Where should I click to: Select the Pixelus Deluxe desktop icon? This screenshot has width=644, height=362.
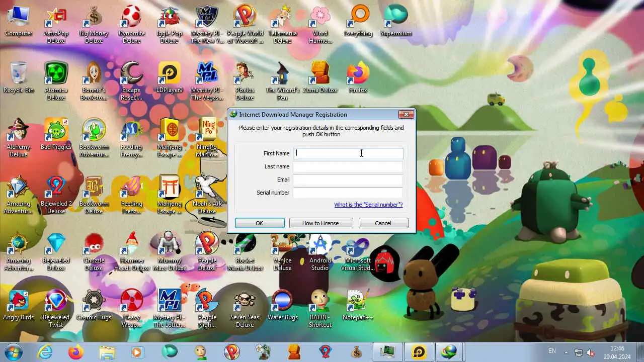click(245, 81)
